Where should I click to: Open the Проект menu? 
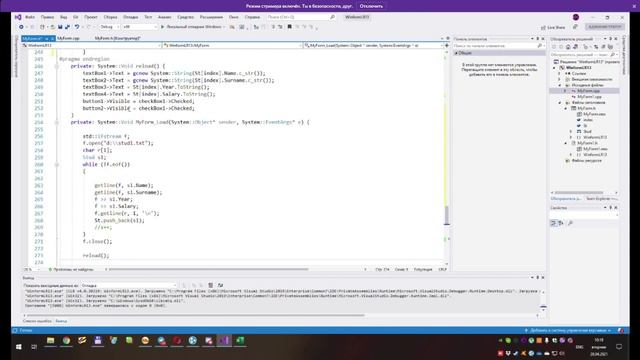coord(91,17)
